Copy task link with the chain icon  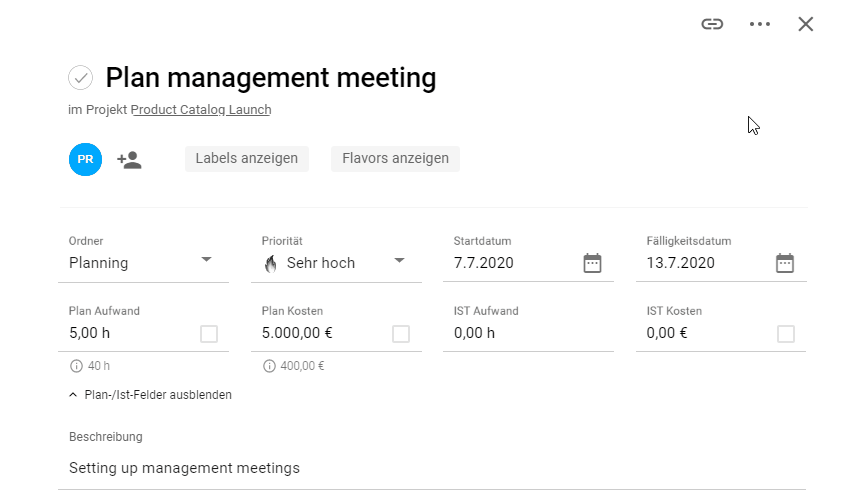[x=712, y=24]
